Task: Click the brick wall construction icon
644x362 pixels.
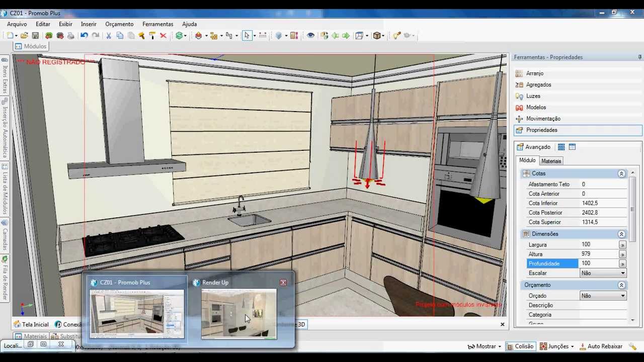Action: tap(214, 35)
